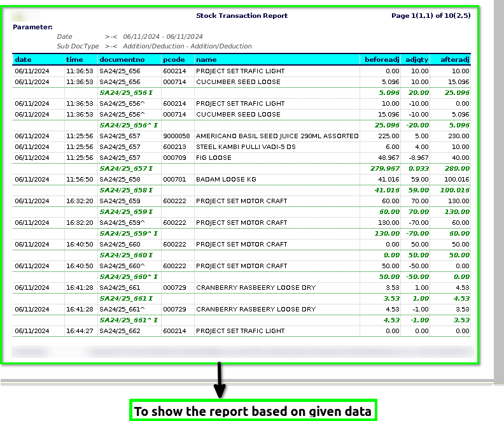Click subtotal row 'SA24/25_656^ Σ'
Image resolution: width=504 pixels, height=421 pixels.
241,125
